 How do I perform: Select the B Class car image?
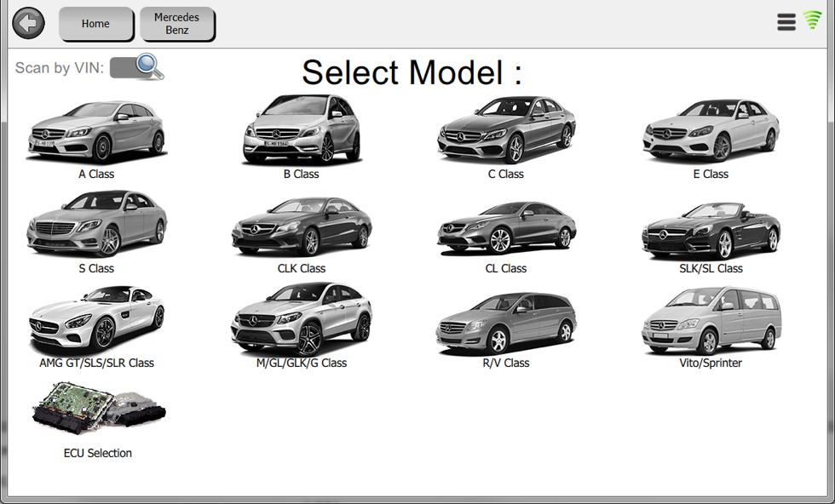click(x=302, y=129)
